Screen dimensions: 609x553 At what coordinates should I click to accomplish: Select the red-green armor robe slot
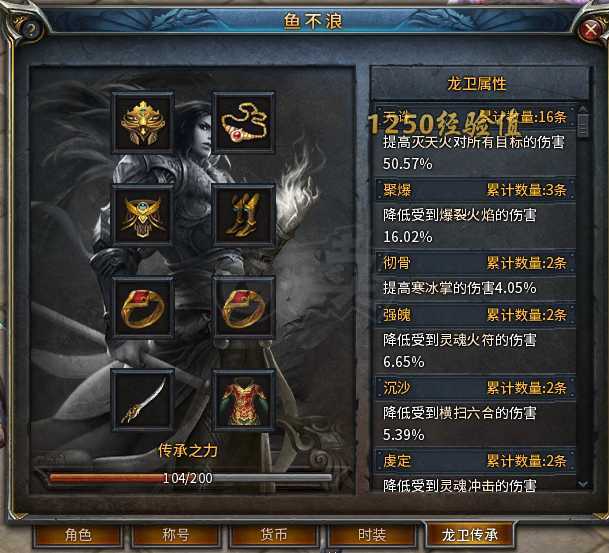click(244, 400)
